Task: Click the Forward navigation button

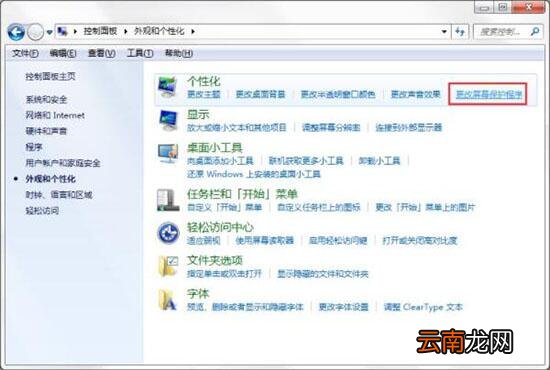Action: click(35, 32)
